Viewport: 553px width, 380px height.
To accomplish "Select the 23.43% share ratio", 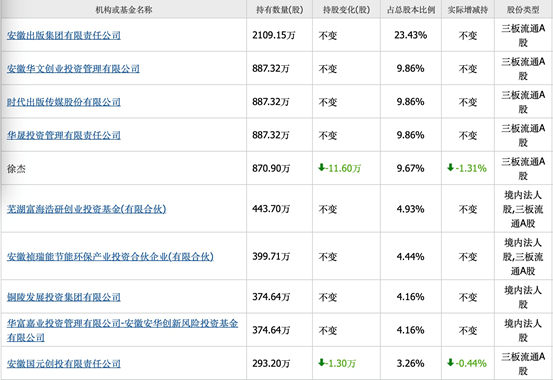I will [411, 35].
